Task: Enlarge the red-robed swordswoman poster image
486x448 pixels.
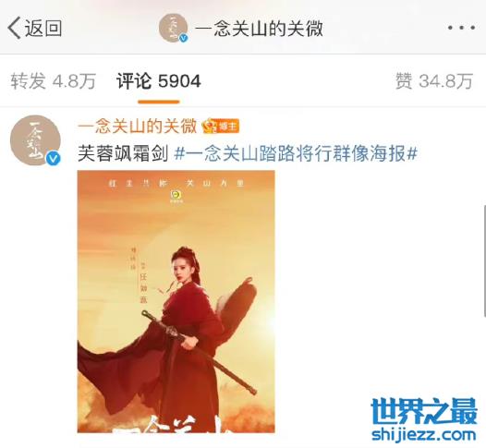Action: coord(176,301)
